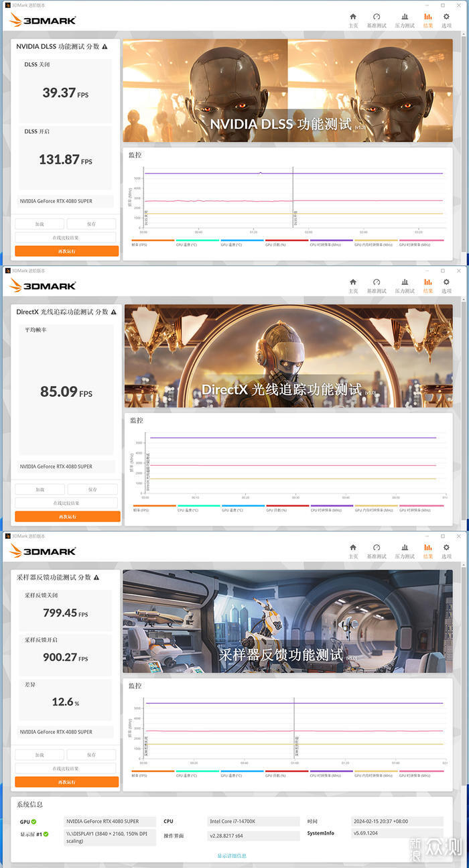Screen dimensions: 469x868
Task: Click the Intel Core i7-14700K CPU field
Action: click(x=253, y=821)
